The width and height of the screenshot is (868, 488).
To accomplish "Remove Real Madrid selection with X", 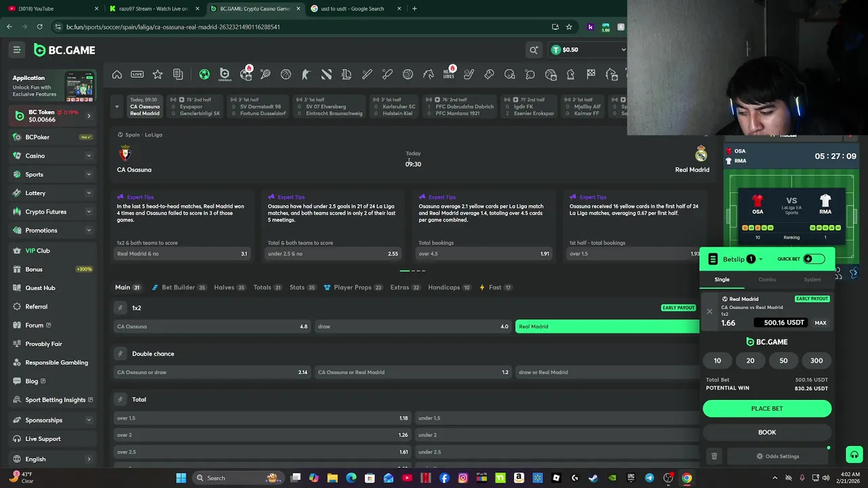I will tap(709, 312).
